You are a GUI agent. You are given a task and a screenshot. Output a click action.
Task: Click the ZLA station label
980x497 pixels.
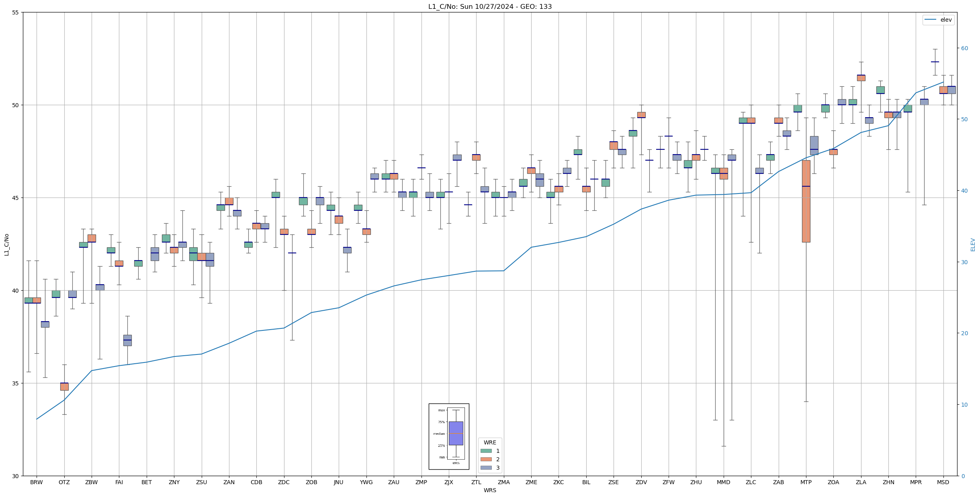click(x=861, y=482)
